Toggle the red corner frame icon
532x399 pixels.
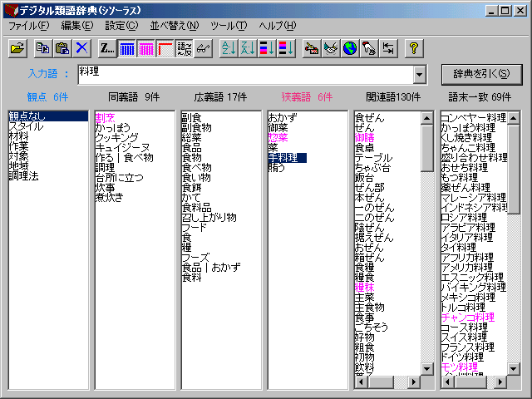click(165, 48)
